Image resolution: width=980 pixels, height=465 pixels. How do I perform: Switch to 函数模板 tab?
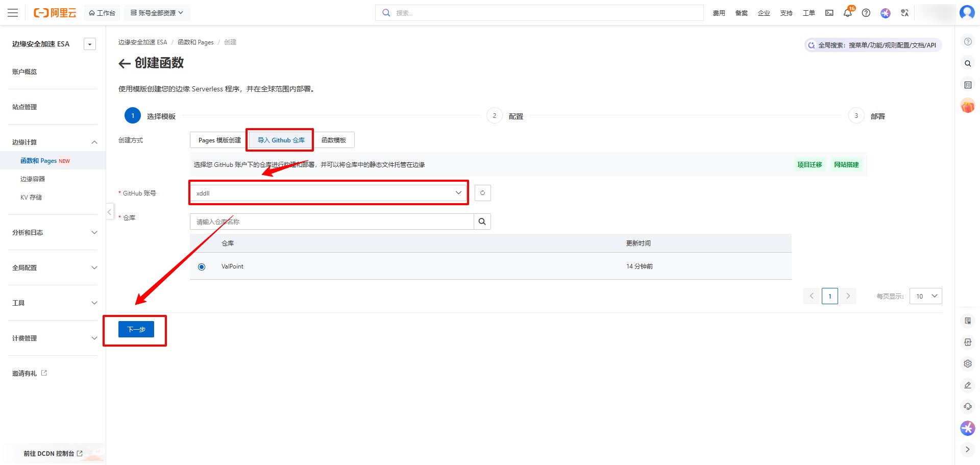[334, 140]
